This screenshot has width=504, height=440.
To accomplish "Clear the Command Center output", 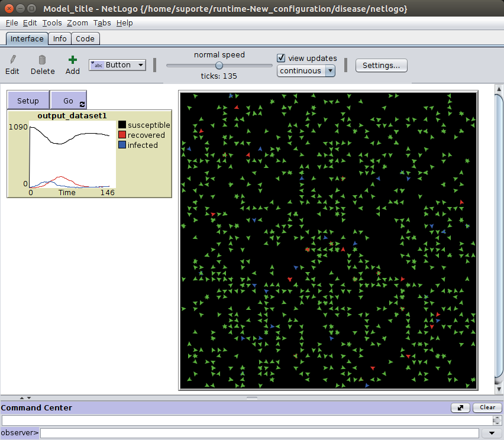I will click(x=487, y=407).
